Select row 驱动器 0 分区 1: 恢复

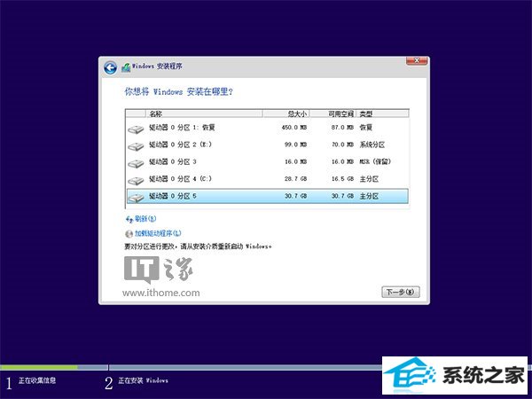(x=268, y=128)
